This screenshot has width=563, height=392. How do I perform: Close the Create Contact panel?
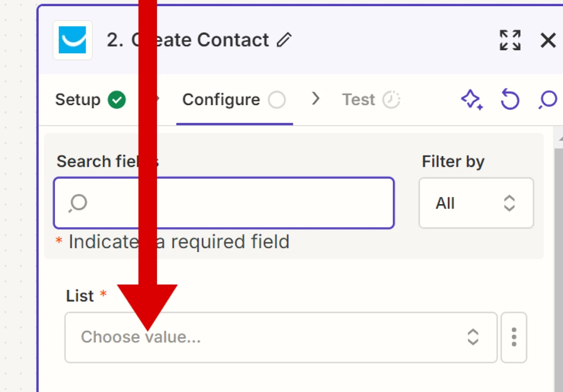click(x=548, y=40)
